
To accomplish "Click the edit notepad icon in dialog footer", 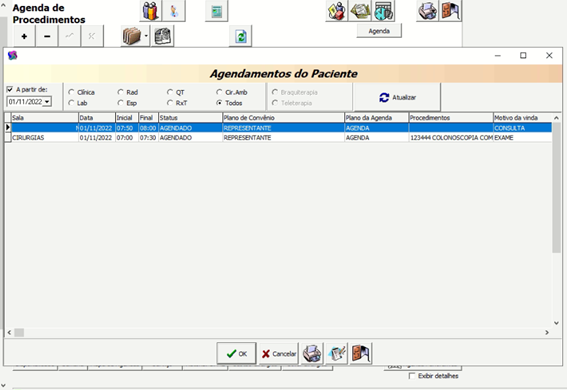I will pyautogui.click(x=336, y=353).
